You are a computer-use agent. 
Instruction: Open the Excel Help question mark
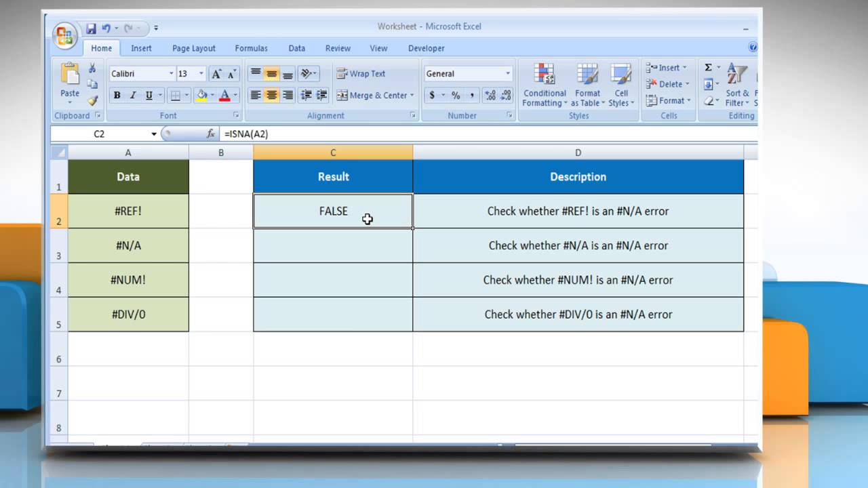pos(753,47)
